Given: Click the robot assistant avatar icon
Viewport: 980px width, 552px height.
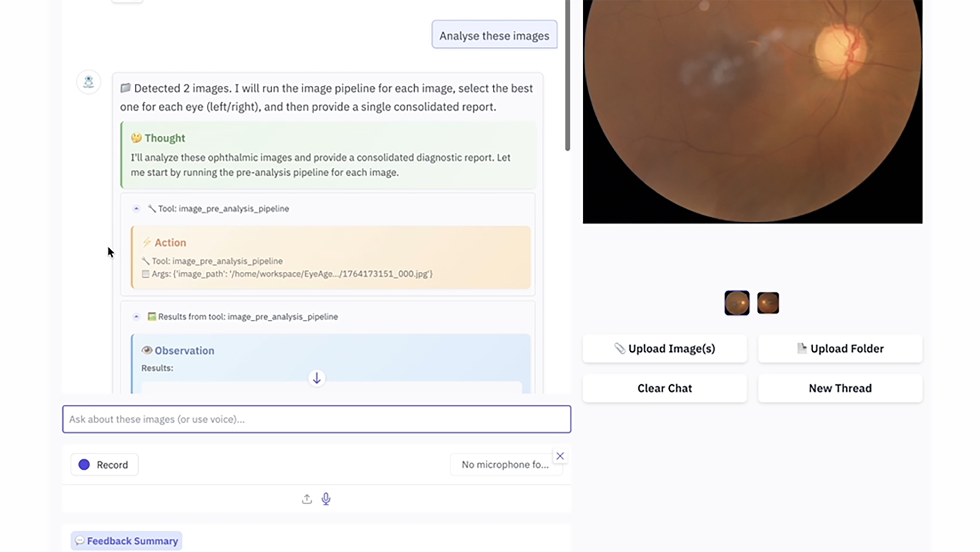Looking at the screenshot, I should click(88, 82).
